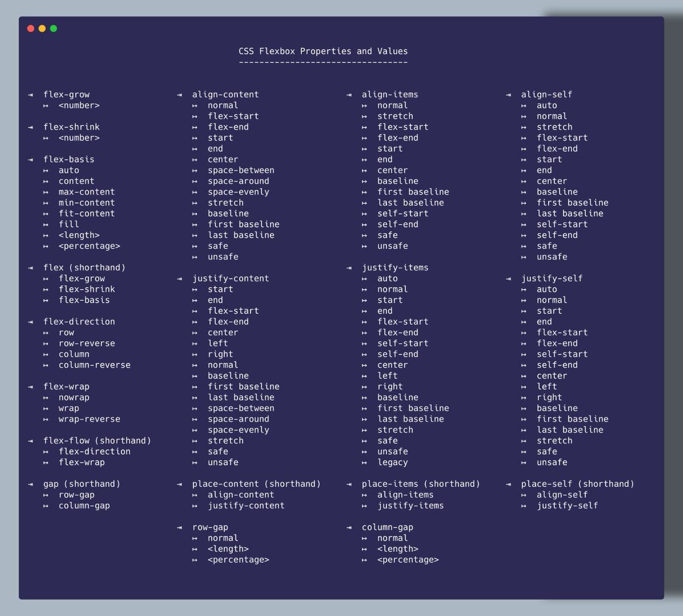Click the 'justify-items' property heading

click(395, 268)
